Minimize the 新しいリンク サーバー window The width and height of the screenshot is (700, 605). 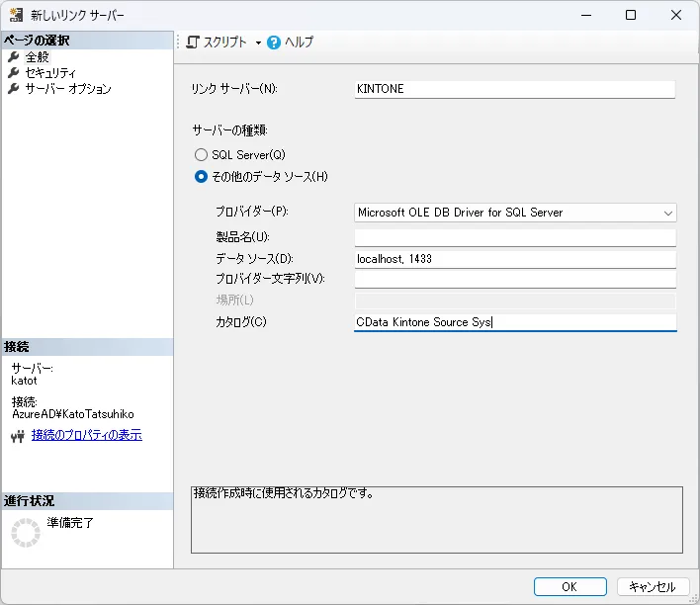coord(586,15)
